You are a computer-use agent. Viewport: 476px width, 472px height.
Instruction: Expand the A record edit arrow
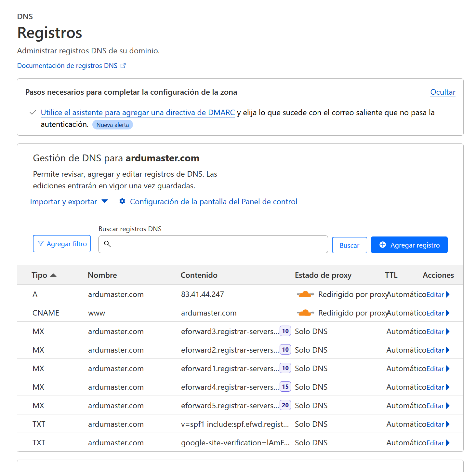(448, 294)
